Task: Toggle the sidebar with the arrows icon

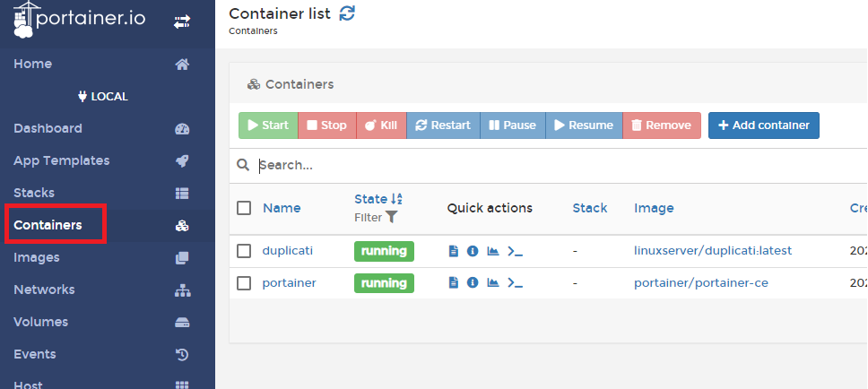Action: [x=181, y=22]
